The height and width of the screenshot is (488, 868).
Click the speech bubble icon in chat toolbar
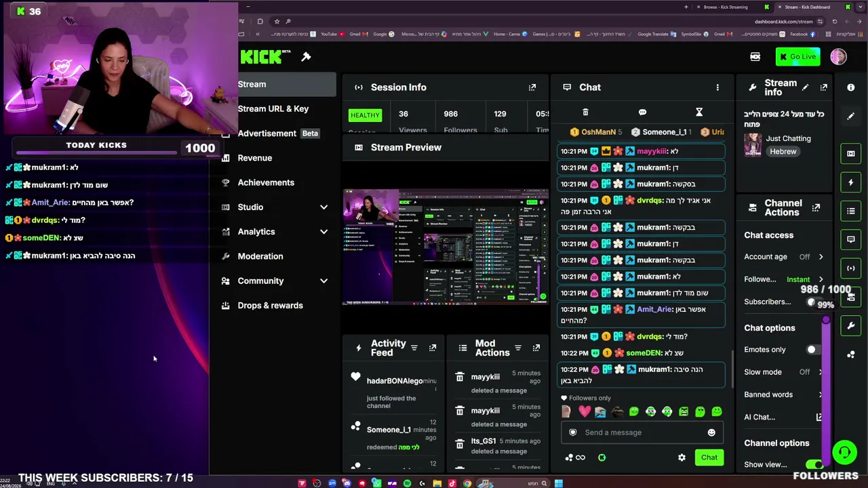pyautogui.click(x=642, y=113)
